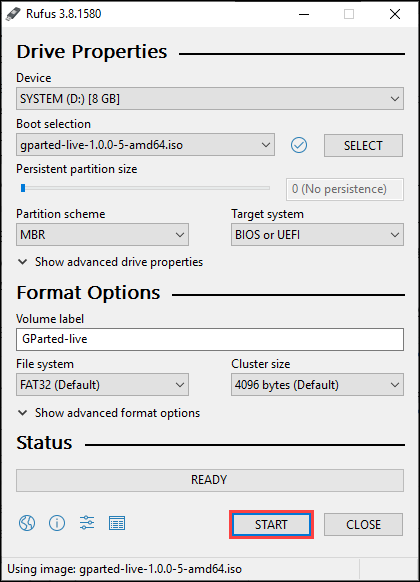Click the CLOSE button

(363, 524)
